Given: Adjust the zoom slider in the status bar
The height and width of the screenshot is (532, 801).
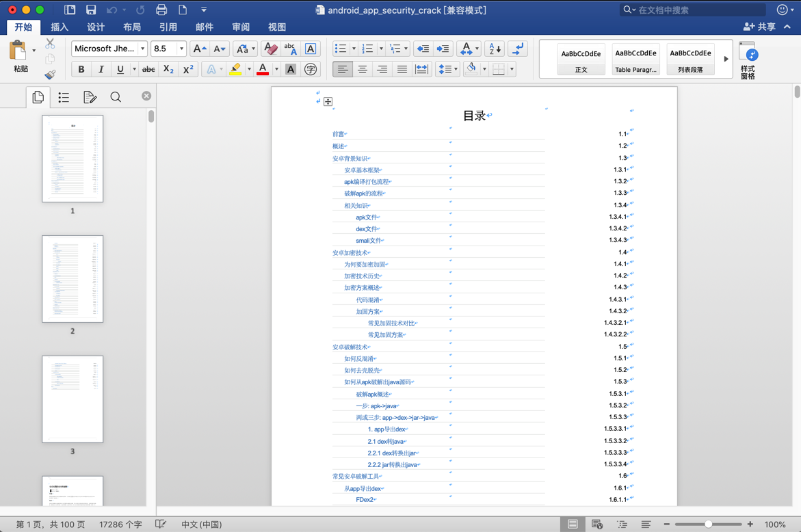Looking at the screenshot, I should [x=708, y=524].
